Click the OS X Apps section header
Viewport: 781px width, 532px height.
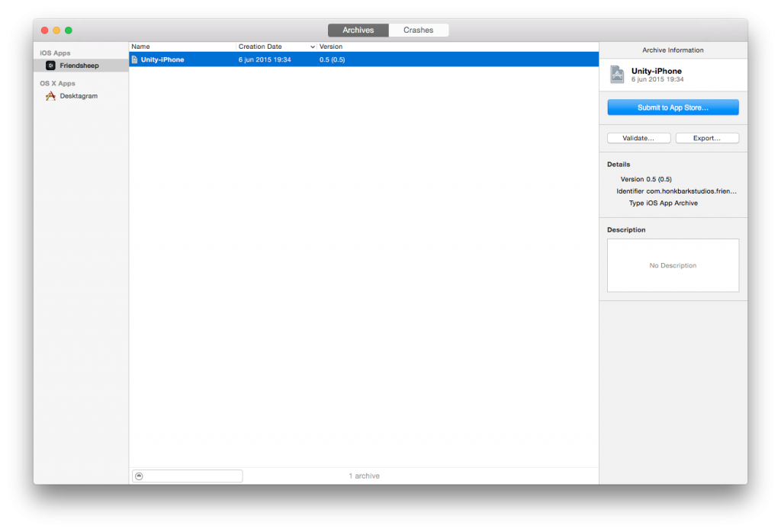click(58, 83)
